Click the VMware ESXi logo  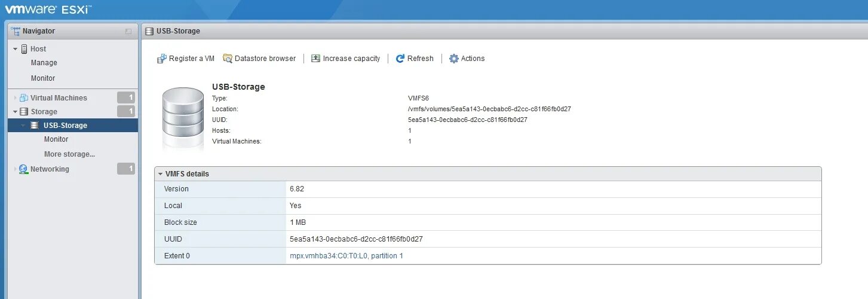click(48, 10)
